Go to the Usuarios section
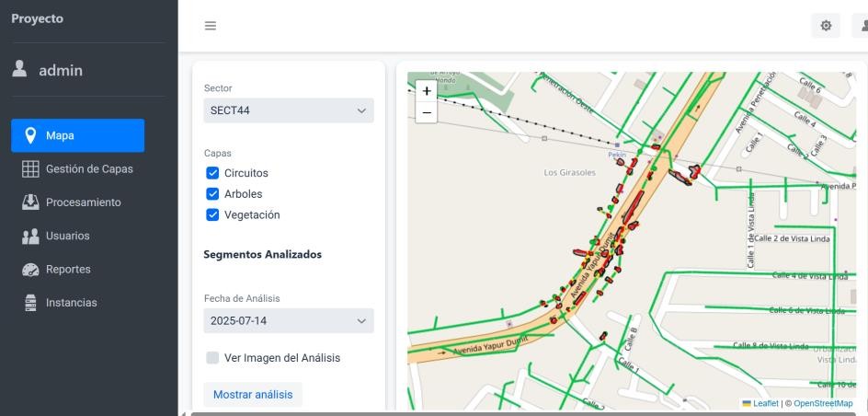 tap(67, 236)
